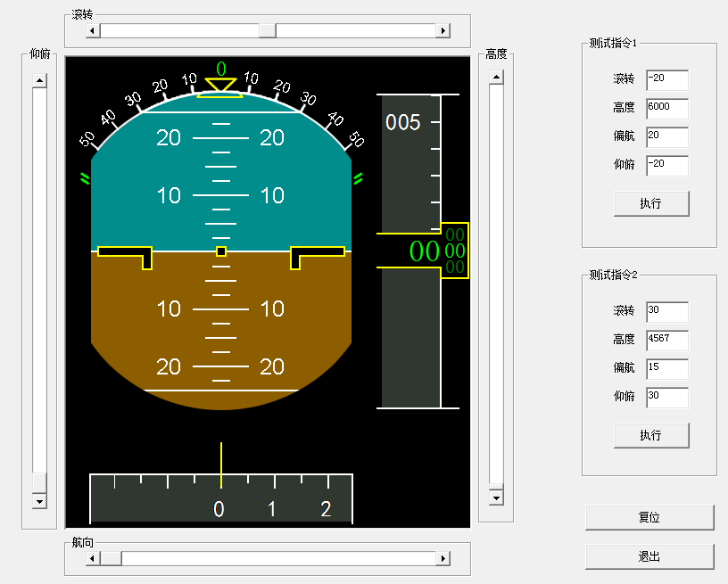Click the roll scale label 50 on the left

click(x=87, y=139)
